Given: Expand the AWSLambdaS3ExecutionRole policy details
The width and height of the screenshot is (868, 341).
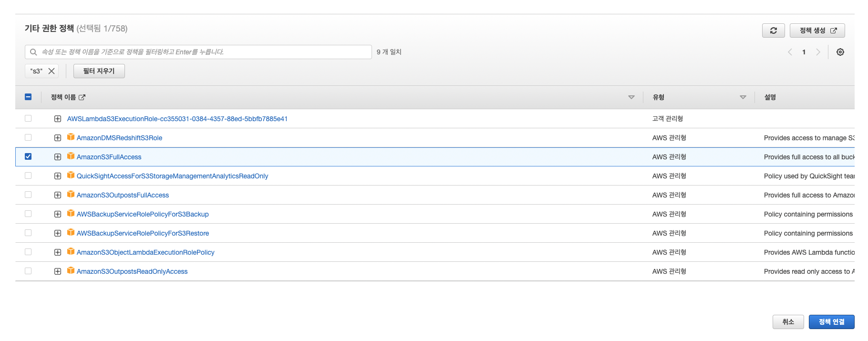Looking at the screenshot, I should [58, 119].
